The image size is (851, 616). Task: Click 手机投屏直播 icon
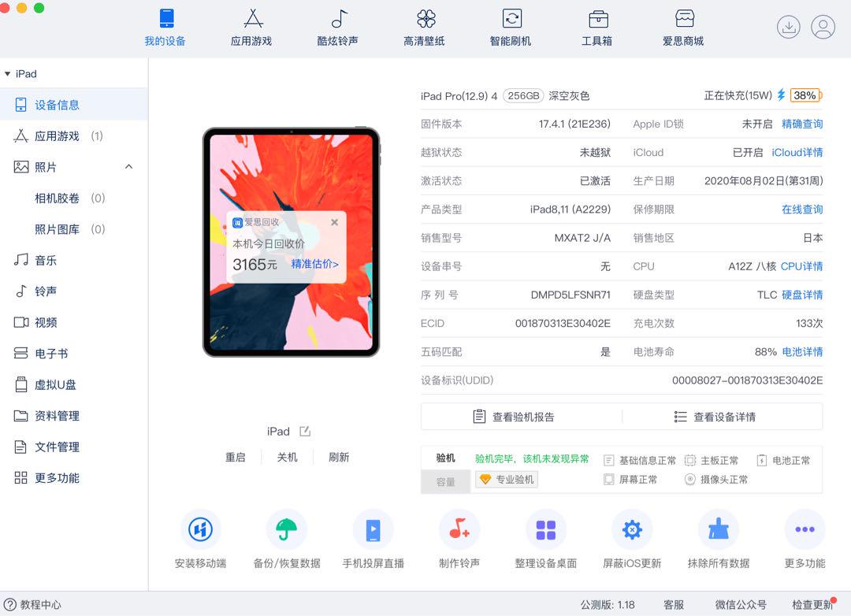[373, 529]
